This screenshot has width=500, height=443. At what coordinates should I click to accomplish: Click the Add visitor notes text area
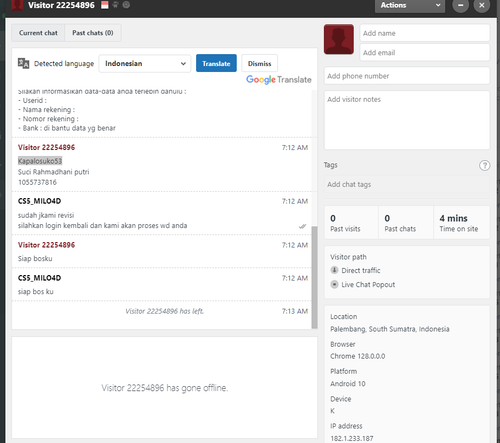coord(407,120)
